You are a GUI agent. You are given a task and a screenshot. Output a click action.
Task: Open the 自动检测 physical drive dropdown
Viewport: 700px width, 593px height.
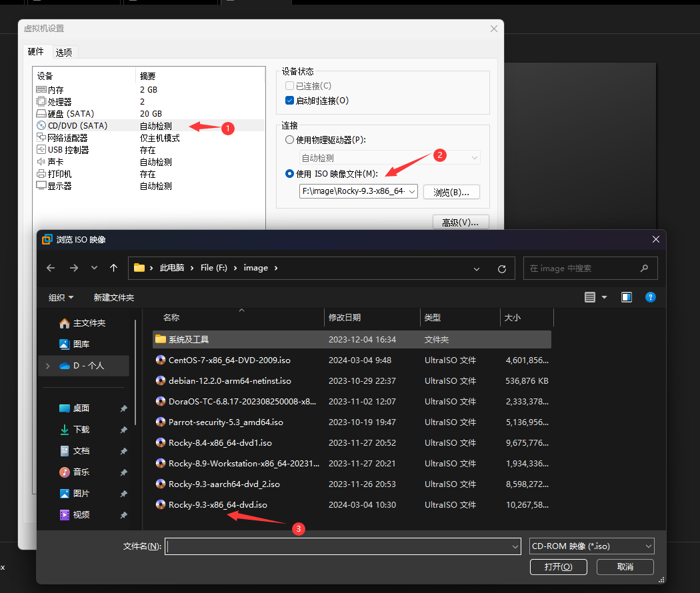[475, 157]
